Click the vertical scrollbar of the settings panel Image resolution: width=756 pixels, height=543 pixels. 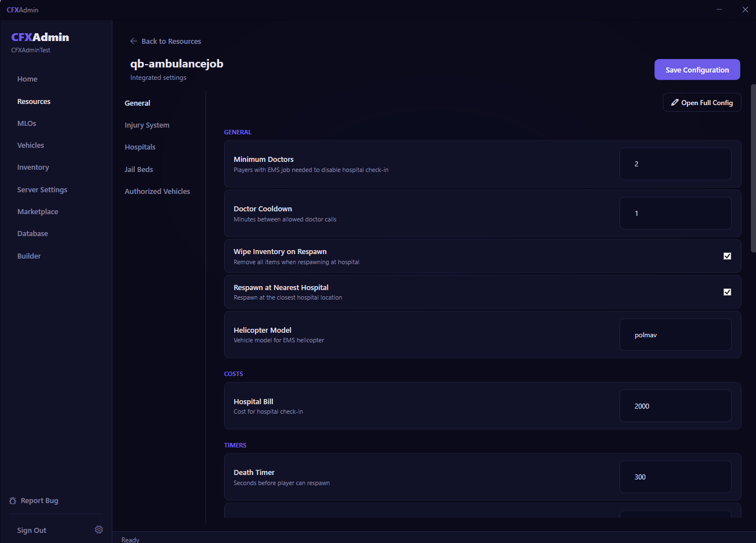[x=753, y=169]
